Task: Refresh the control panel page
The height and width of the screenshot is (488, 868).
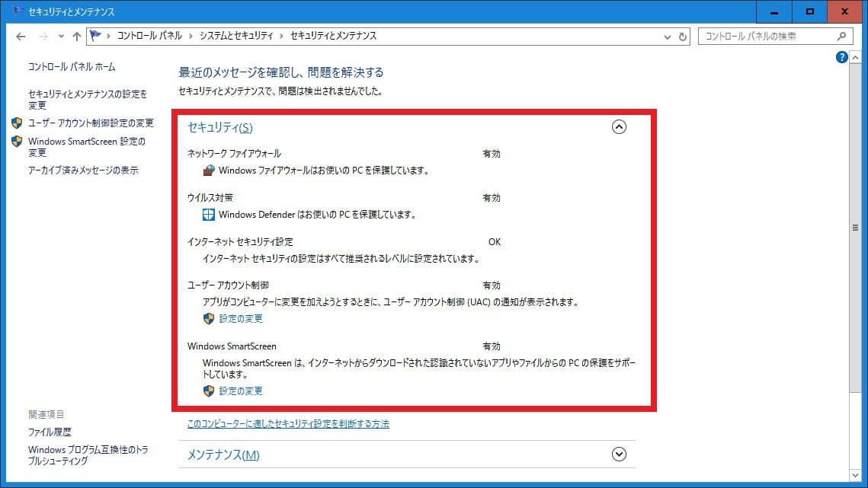Action: pyautogui.click(x=683, y=37)
